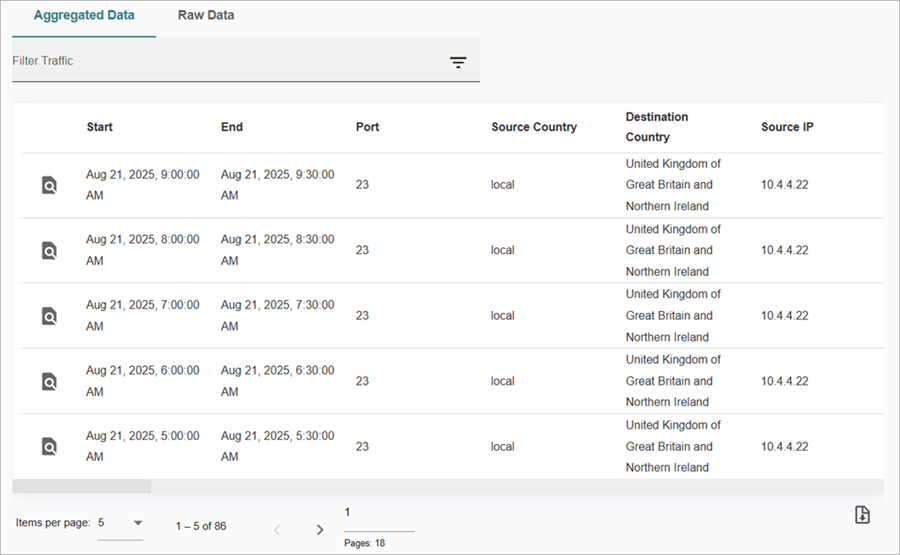Click the 'Pages: 18' label
Image resolution: width=900 pixels, height=555 pixels.
point(364,543)
